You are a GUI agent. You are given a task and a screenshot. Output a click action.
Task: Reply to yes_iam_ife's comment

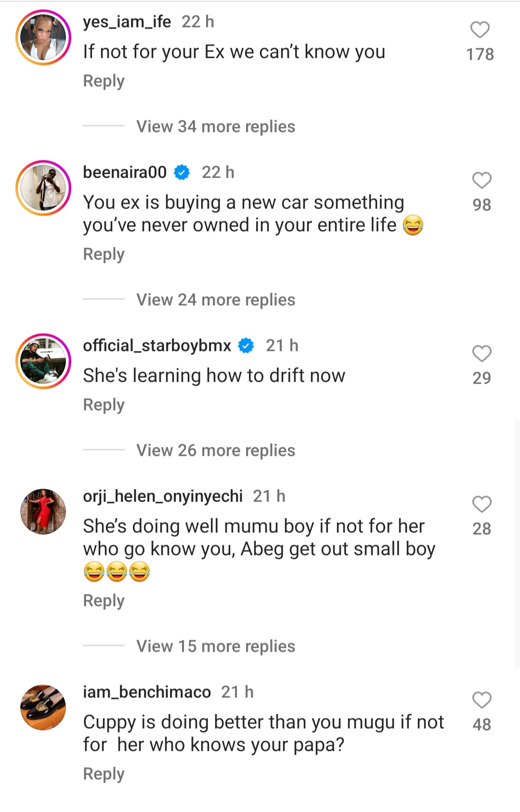(x=104, y=81)
